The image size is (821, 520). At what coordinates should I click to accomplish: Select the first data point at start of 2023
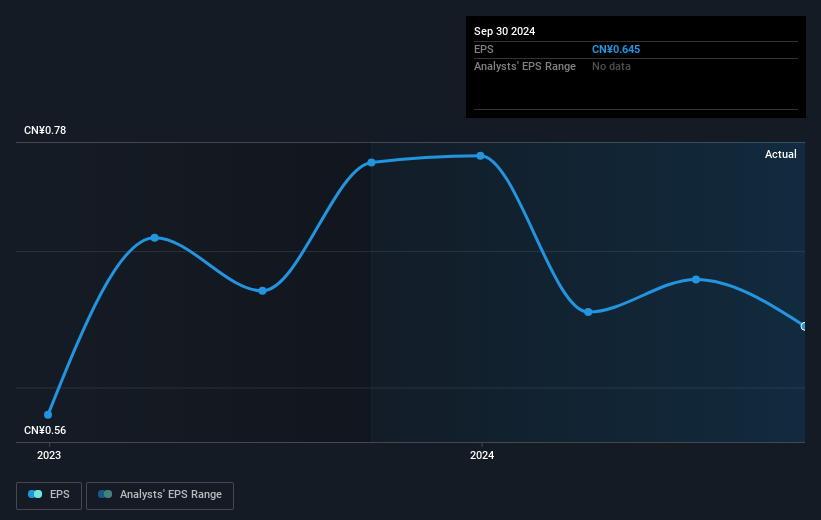click(x=48, y=415)
